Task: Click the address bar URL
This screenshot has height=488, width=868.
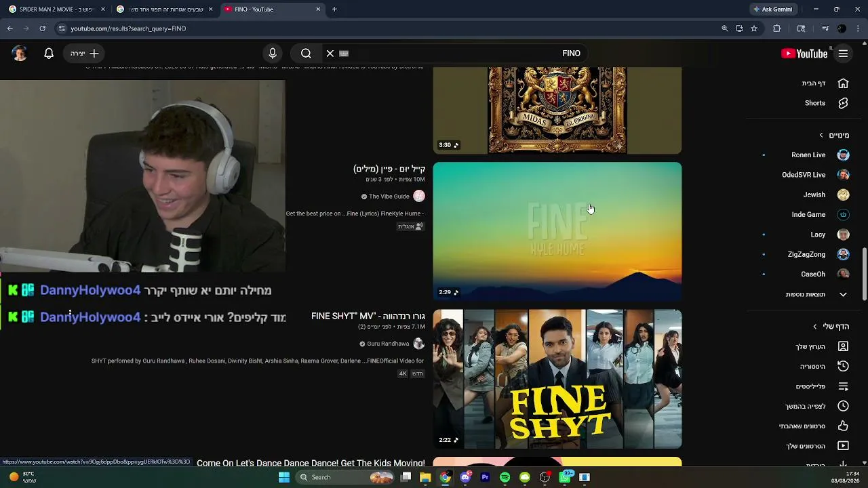Action: click(128, 28)
